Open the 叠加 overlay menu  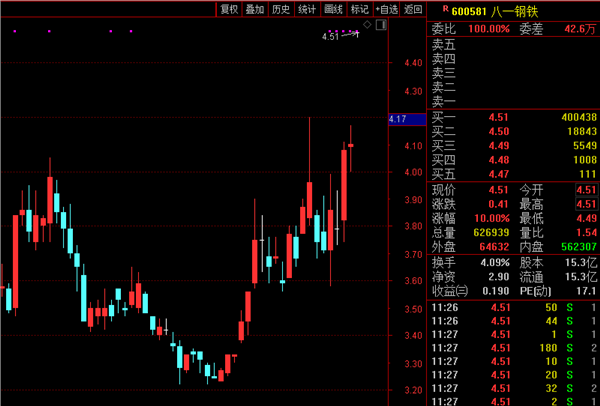click(255, 9)
